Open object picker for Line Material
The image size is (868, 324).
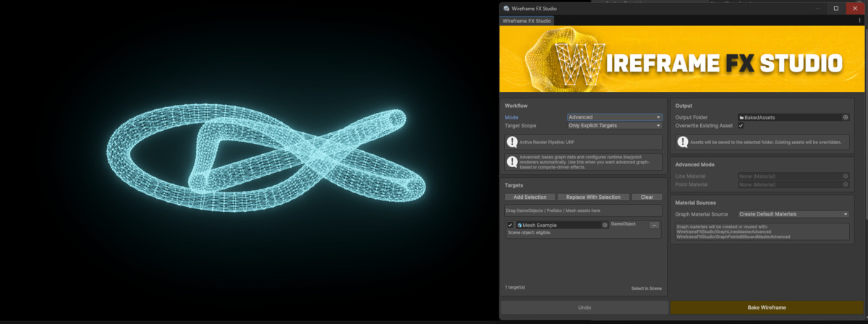846,176
